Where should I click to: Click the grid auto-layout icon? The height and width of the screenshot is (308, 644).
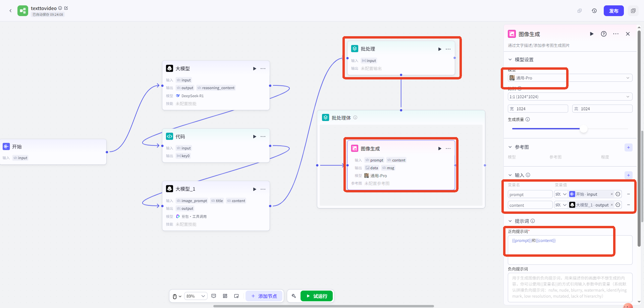coord(225,296)
